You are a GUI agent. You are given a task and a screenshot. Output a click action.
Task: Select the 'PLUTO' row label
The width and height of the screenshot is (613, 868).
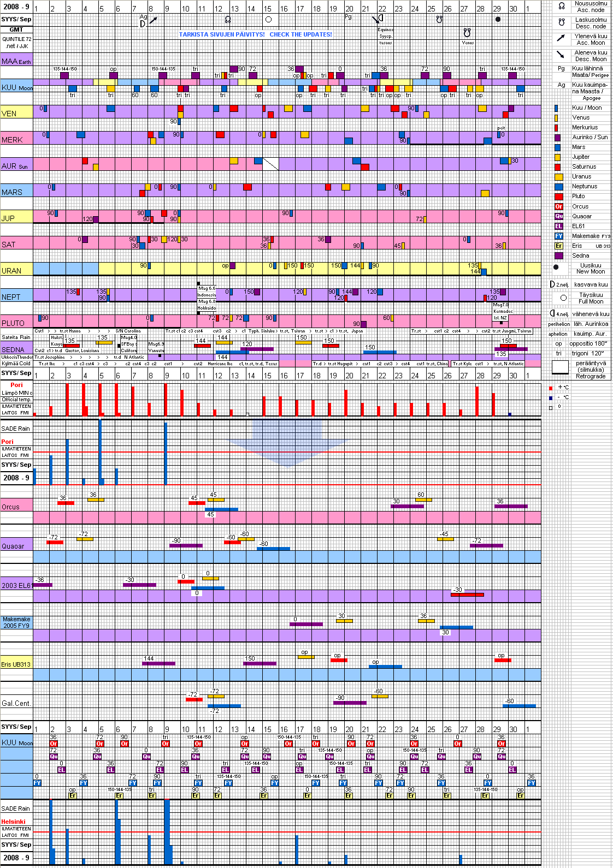click(13, 323)
